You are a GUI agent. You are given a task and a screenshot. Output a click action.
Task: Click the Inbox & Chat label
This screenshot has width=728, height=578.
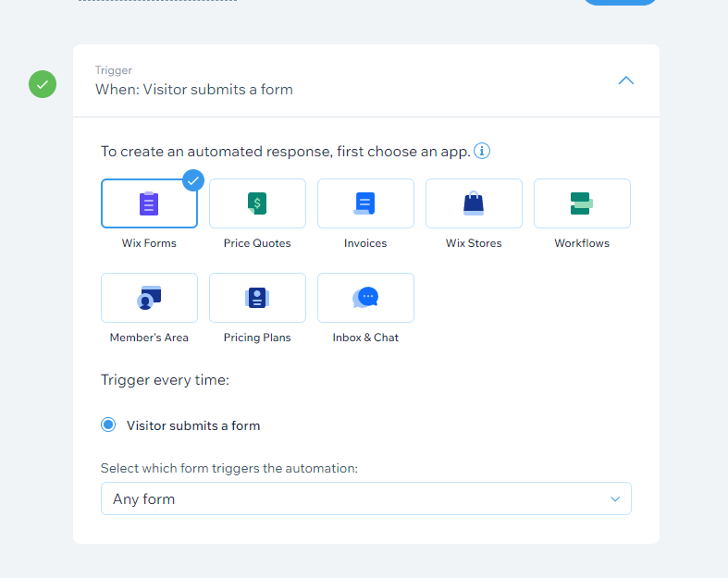365,338
